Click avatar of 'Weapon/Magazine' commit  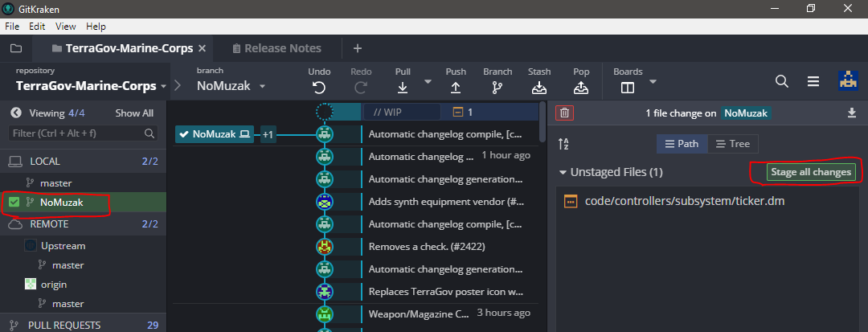tap(325, 314)
